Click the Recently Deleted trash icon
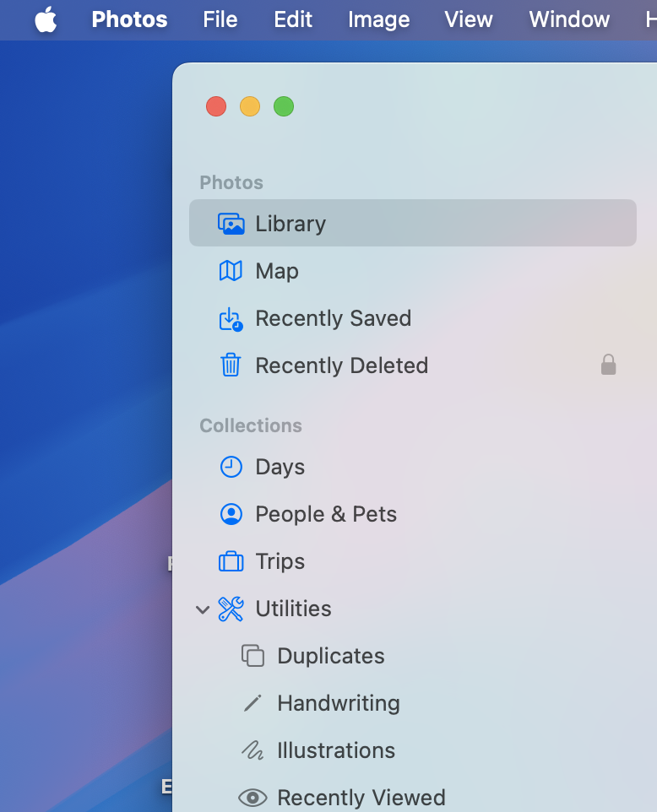Viewport: 657px width, 812px height. 231,365
